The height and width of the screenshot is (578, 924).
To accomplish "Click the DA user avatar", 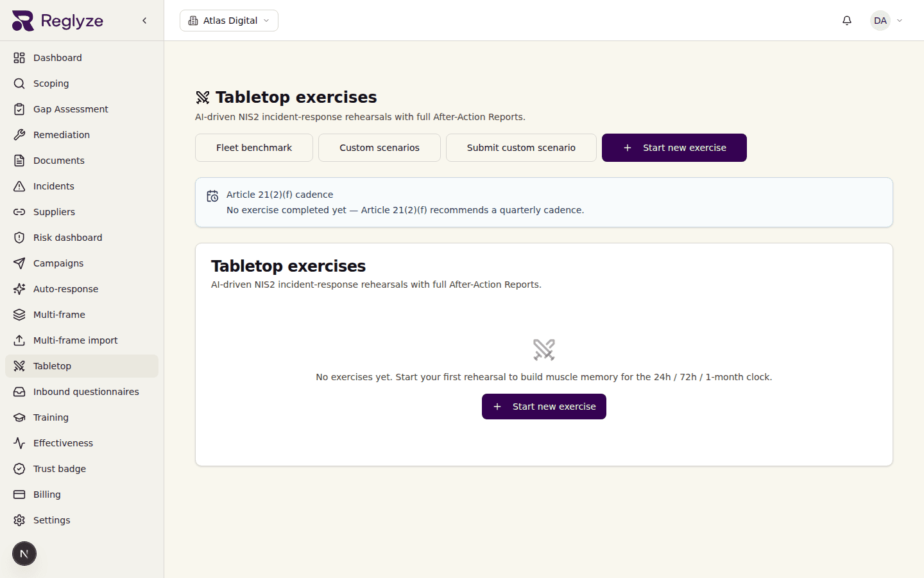I will click(x=880, y=21).
